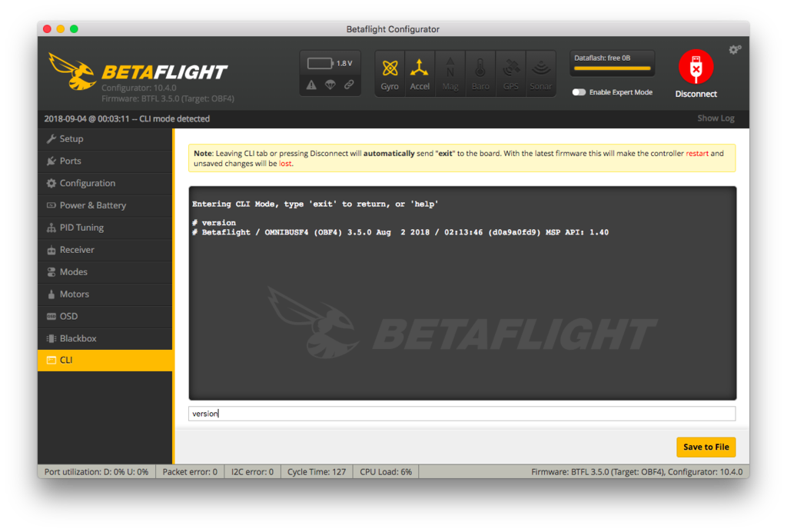Click the Modes icon
The height and width of the screenshot is (532, 787).
(51, 271)
